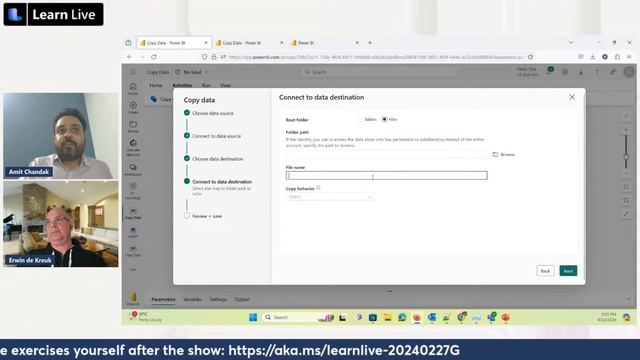Viewport: 640px width, 360px height.
Task: Click the browser back arrow
Action: pyautogui.click(x=129, y=57)
